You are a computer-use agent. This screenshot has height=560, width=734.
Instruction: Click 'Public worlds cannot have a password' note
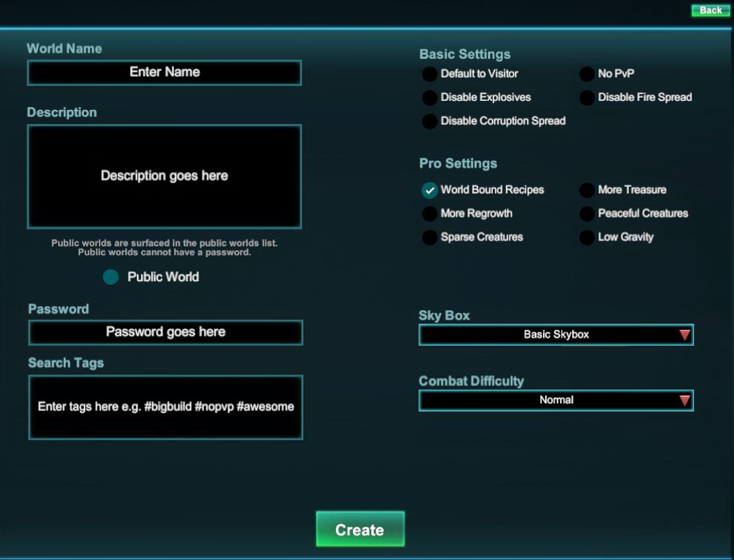coord(165,253)
